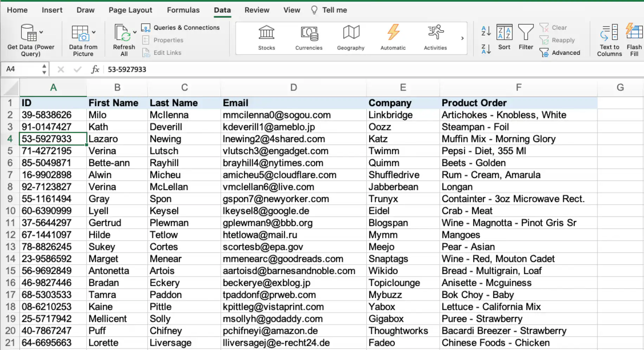Select the Stocks data type
Viewport: 644px width, 350px height.
click(x=266, y=38)
